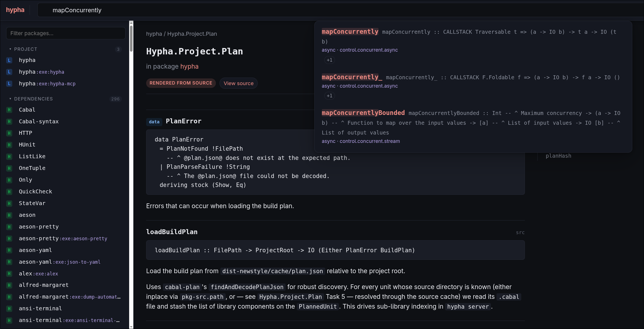Open the hypha package link under title
The image size is (644, 329).
click(189, 66)
